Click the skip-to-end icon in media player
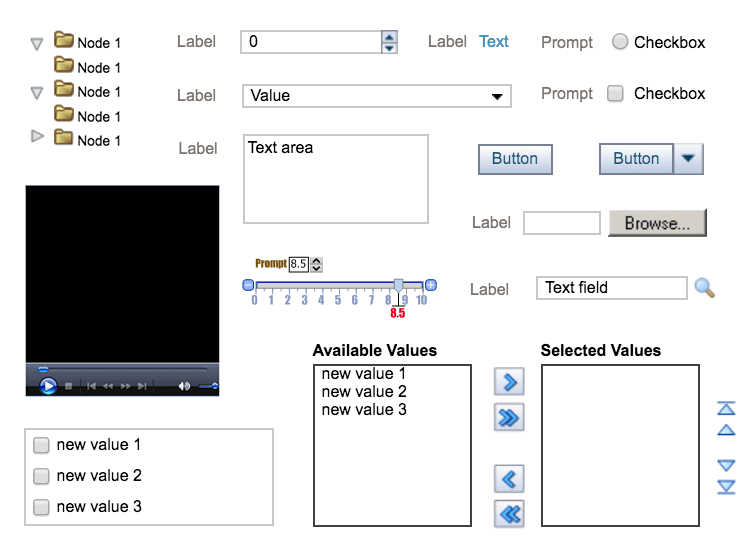The height and width of the screenshot is (550, 750). pos(142,386)
